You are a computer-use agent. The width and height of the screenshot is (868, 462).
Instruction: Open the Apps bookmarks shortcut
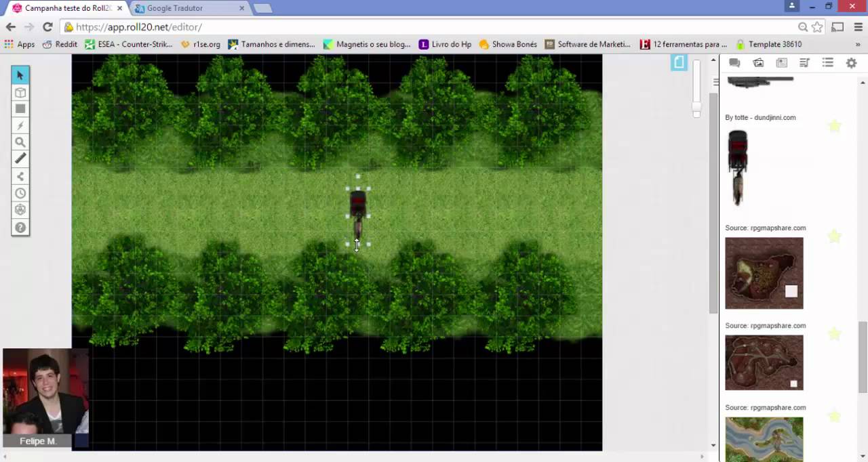pyautogui.click(x=20, y=44)
